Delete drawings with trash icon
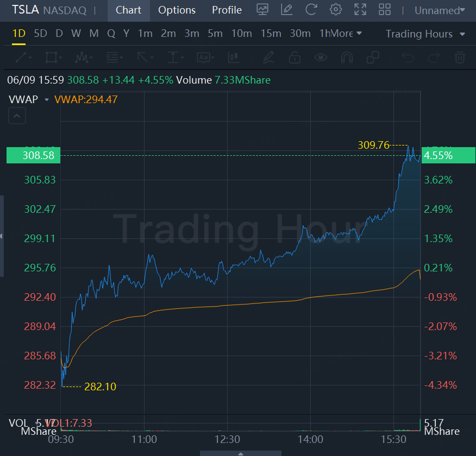476x456 pixels. [x=460, y=57]
